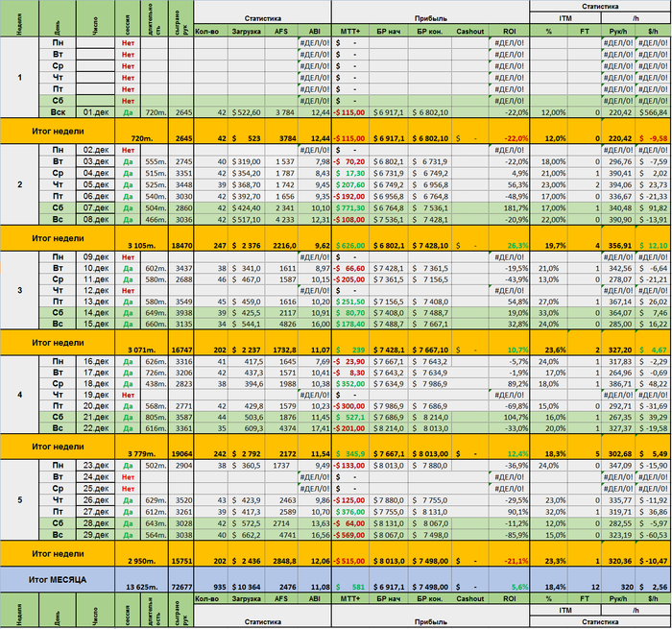Select the AFS value 4826
Viewport: 672px width, 629px height.
pyautogui.click(x=281, y=324)
